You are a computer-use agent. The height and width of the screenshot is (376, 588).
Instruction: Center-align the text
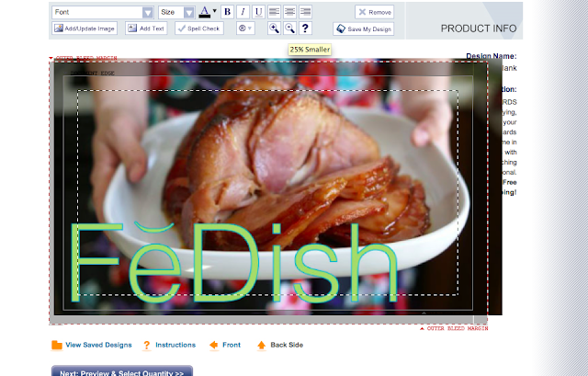290,12
